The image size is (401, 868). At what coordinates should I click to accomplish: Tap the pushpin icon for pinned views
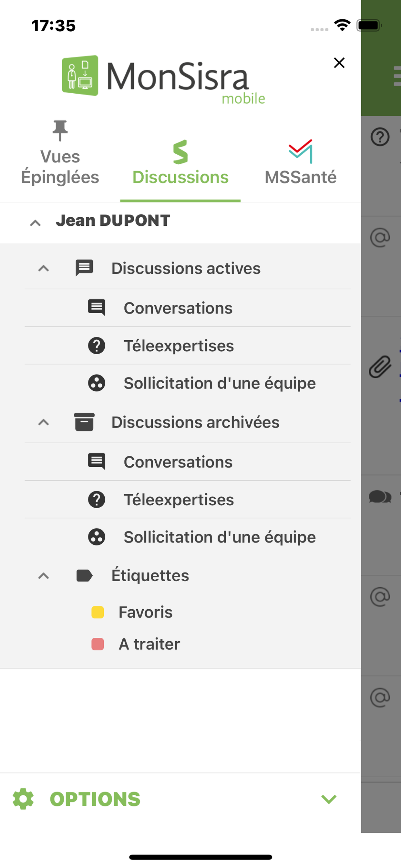click(60, 130)
